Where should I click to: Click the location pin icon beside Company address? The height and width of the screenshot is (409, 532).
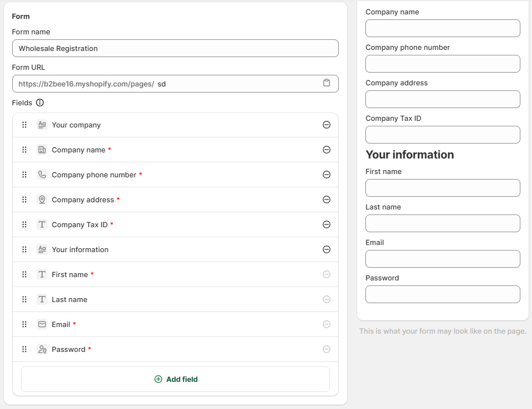42,200
